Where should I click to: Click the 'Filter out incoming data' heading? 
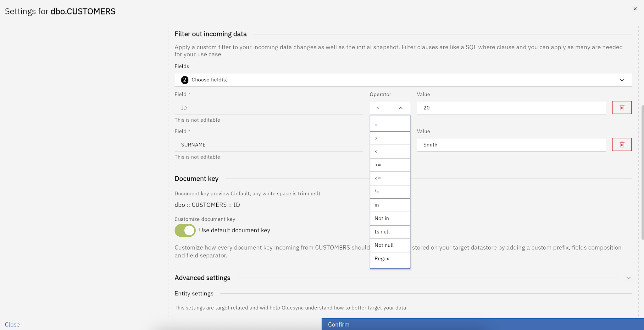coord(211,34)
